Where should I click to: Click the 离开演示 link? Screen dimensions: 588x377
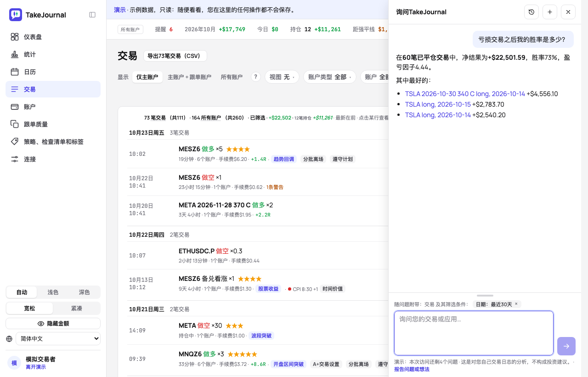click(x=36, y=367)
